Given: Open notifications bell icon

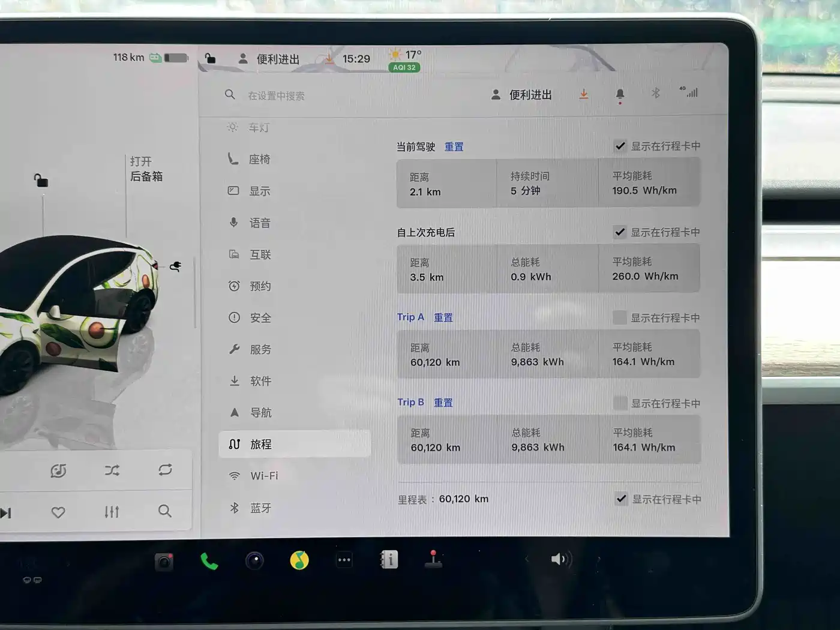Looking at the screenshot, I should [620, 94].
